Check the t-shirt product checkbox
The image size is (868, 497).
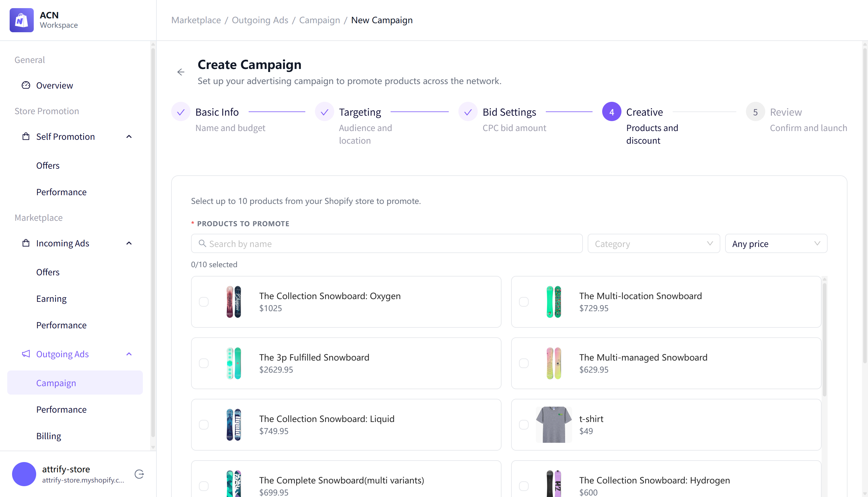click(x=524, y=425)
